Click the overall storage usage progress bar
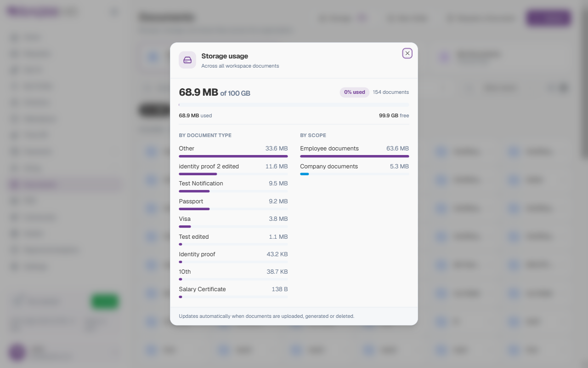 (x=294, y=105)
